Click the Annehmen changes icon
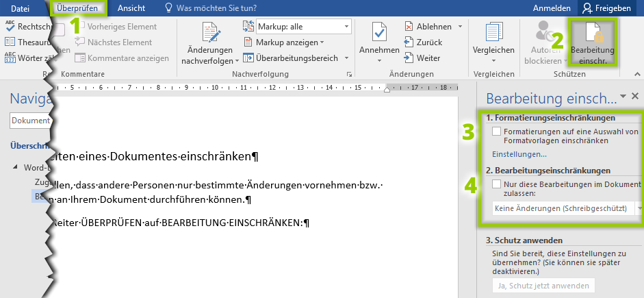This screenshot has width=644, height=298. point(379,35)
